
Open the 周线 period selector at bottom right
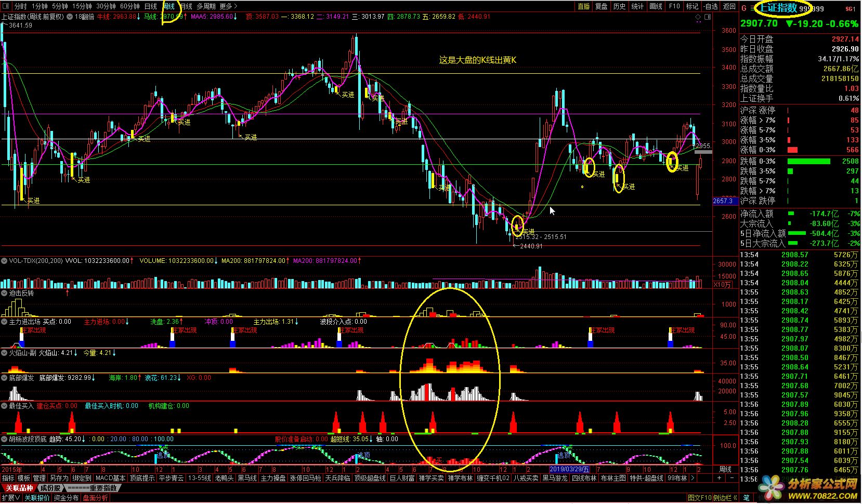725,469
